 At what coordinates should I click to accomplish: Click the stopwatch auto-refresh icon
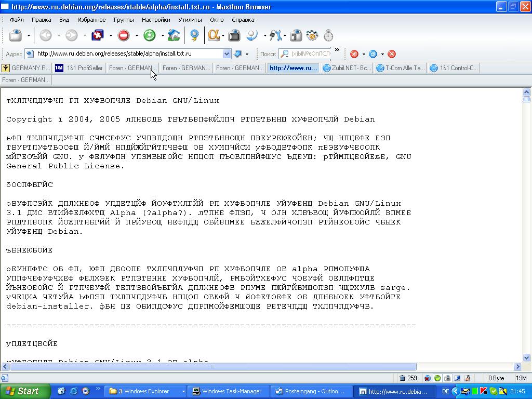click(328, 35)
